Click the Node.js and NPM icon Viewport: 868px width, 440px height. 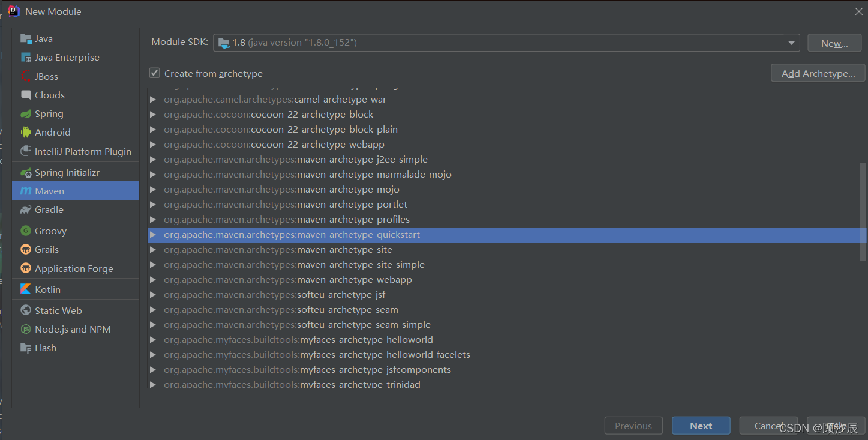click(26, 329)
